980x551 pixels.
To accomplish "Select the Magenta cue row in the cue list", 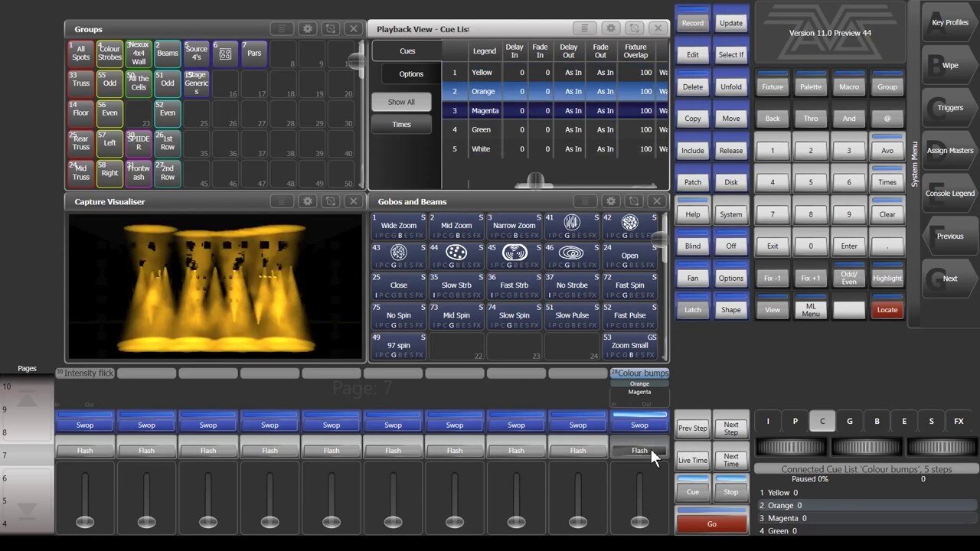I will click(485, 111).
